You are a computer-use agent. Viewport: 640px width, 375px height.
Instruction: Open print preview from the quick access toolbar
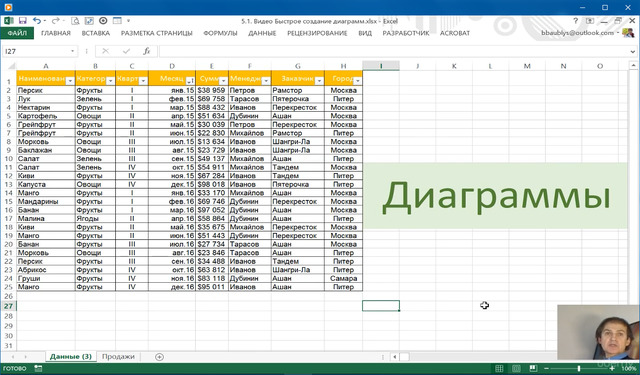(75, 20)
